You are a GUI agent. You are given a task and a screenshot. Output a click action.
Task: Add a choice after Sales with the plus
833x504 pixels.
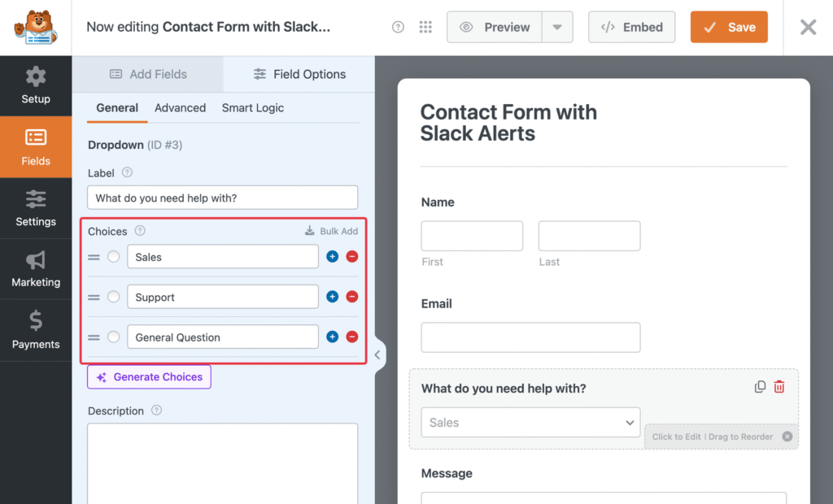(333, 257)
